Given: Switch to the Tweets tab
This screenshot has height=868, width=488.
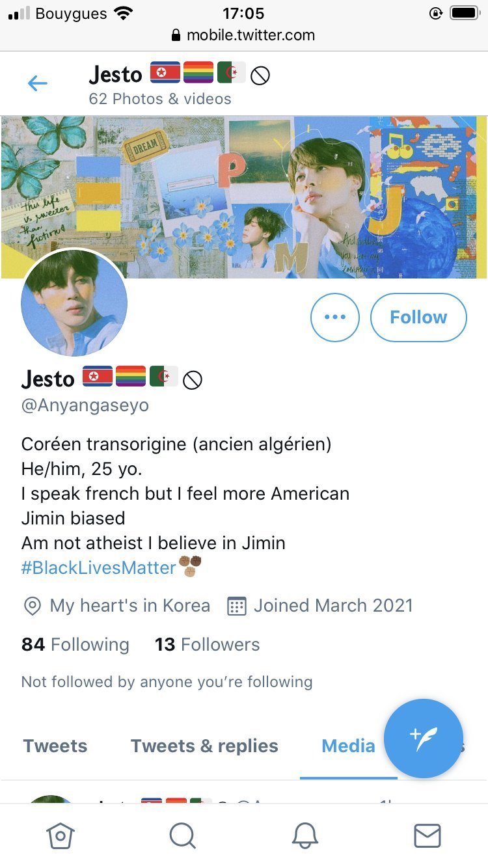Looking at the screenshot, I should click(55, 746).
